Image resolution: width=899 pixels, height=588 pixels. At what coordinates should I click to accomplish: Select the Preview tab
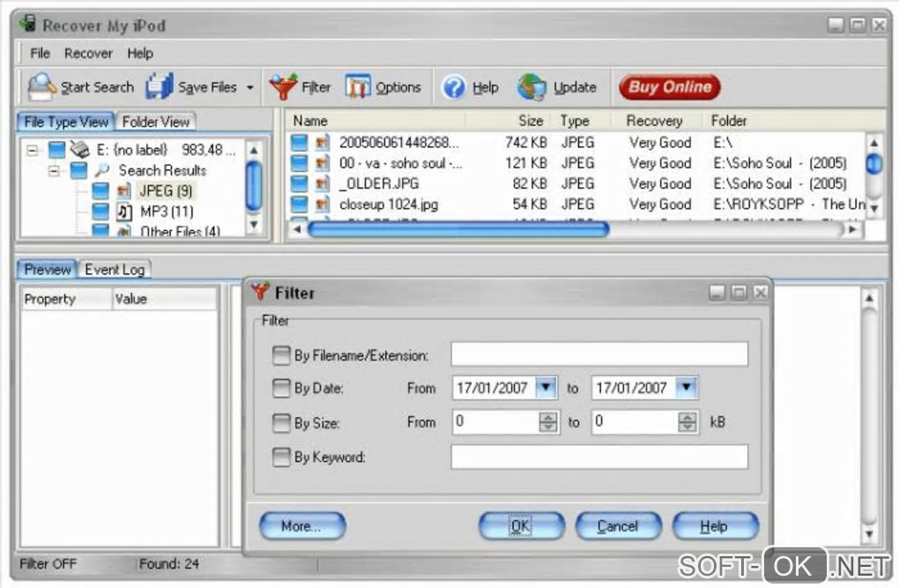point(47,270)
